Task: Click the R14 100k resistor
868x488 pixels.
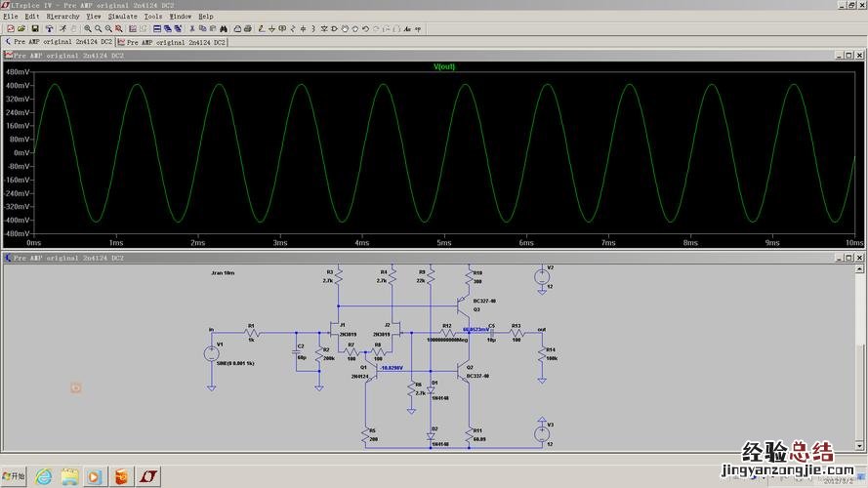Action: [x=540, y=353]
